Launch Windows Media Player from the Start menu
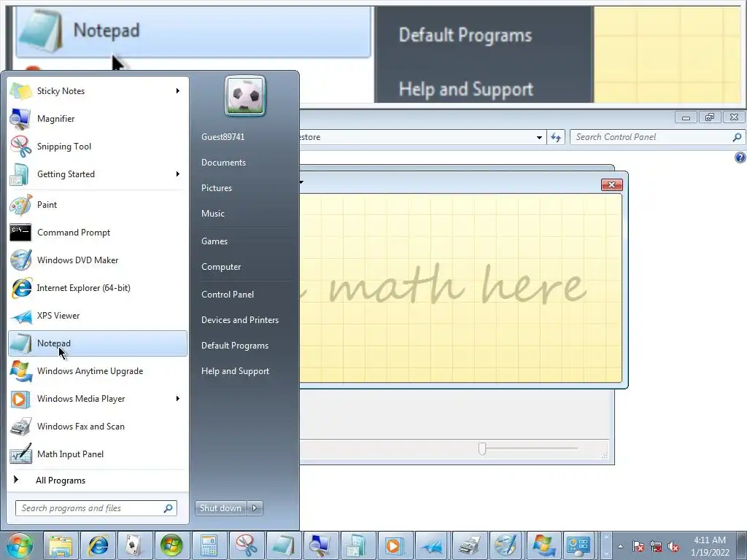This screenshot has height=560, width=747. (98, 399)
